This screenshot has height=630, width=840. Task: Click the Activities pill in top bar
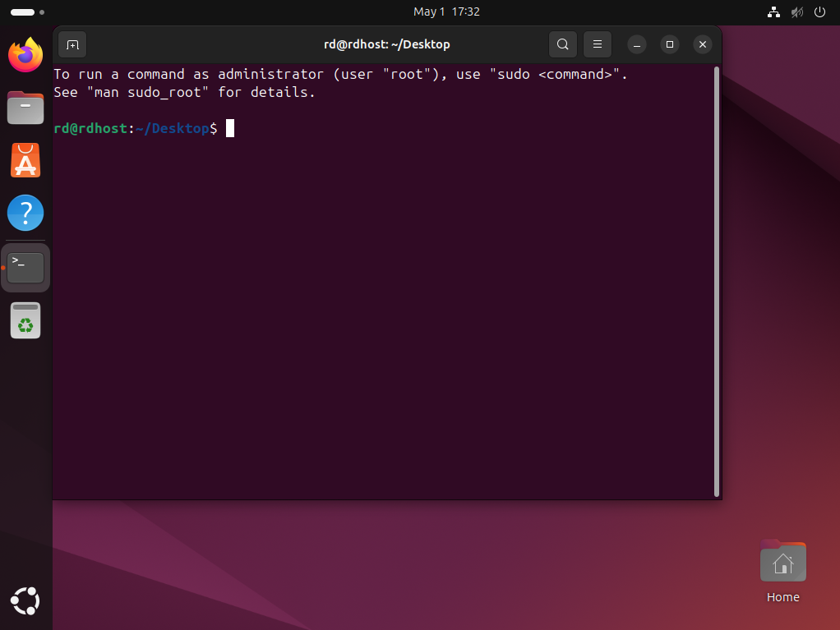[23, 12]
